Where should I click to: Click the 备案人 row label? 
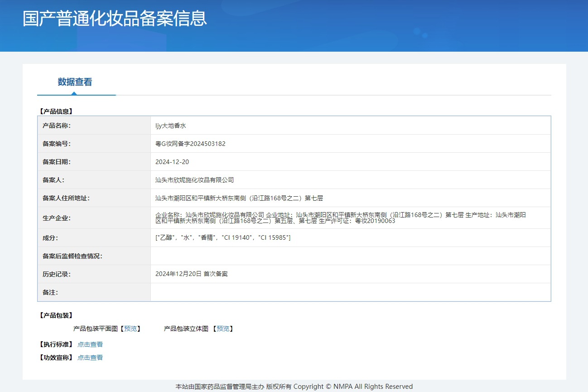[53, 180]
